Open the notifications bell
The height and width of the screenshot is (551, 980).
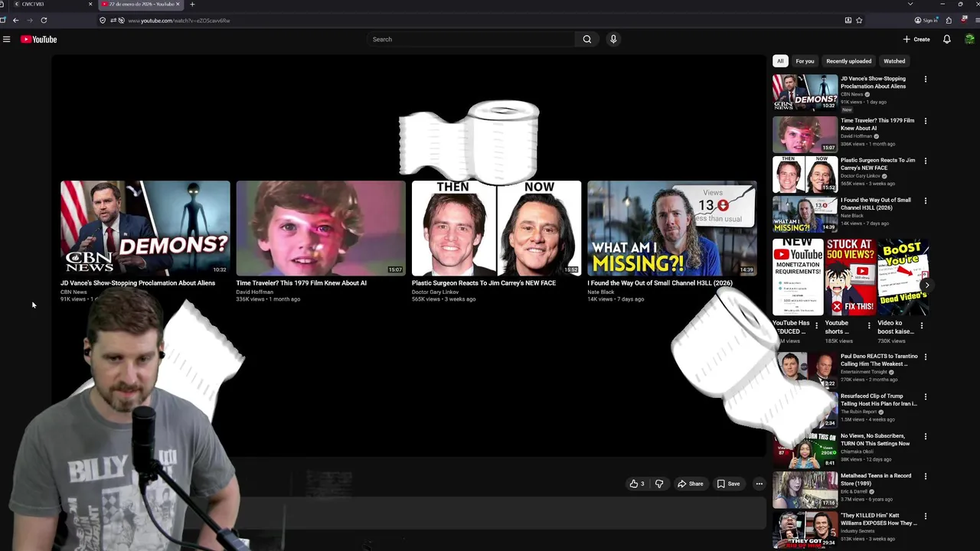point(947,39)
